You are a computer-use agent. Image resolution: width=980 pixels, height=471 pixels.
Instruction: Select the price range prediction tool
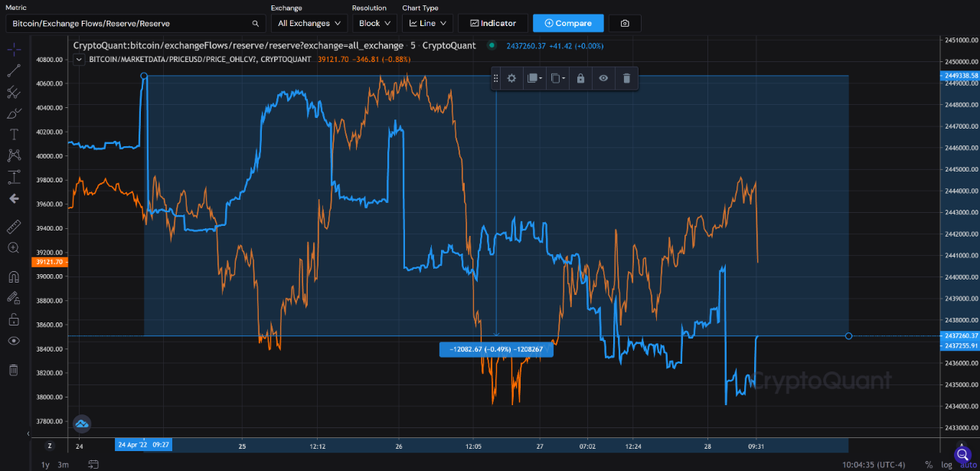(14, 177)
